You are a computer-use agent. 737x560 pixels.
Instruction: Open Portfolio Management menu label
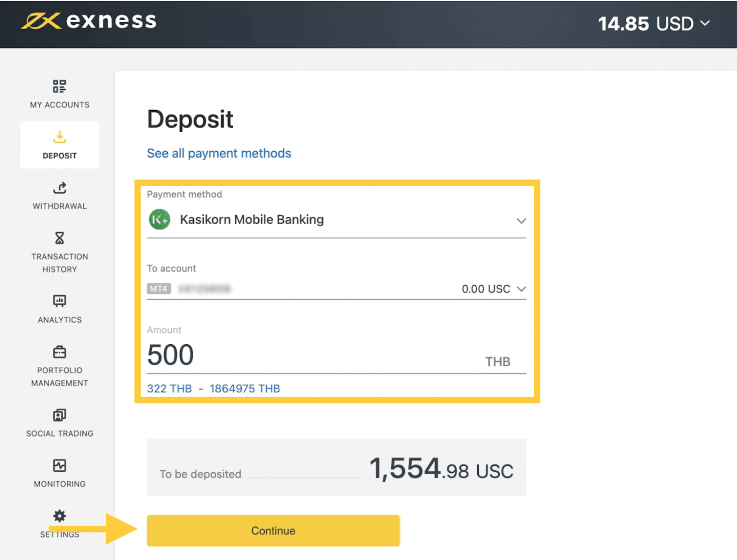tap(60, 377)
